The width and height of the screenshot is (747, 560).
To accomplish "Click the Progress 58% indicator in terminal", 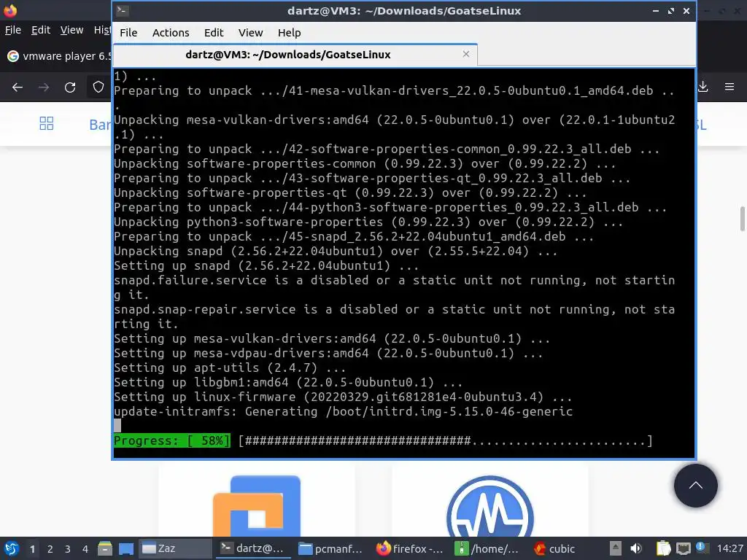I will tap(172, 440).
